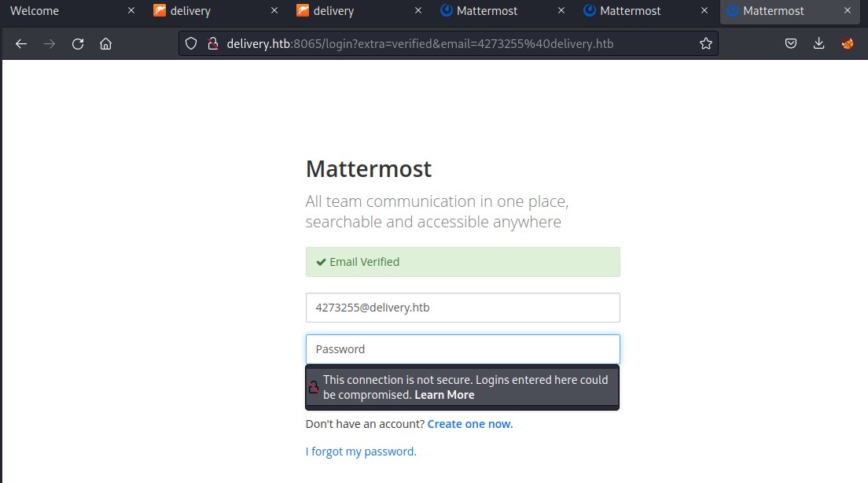The image size is (868, 483).
Task: Click the forward navigation arrow
Action: pyautogui.click(x=50, y=44)
